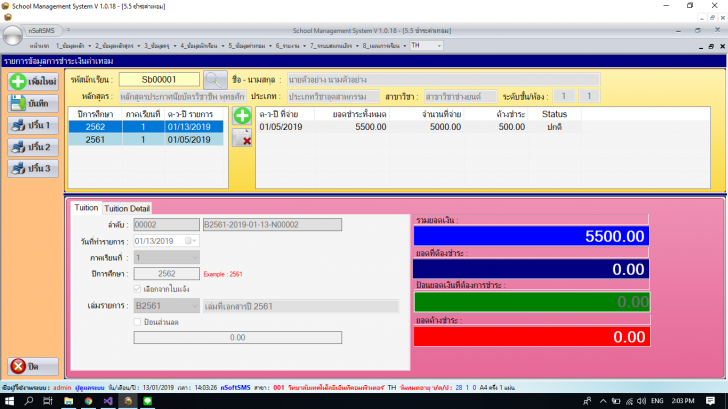Click the round nSoftSMS application orb
The height and width of the screenshot is (409, 728).
coord(12,35)
